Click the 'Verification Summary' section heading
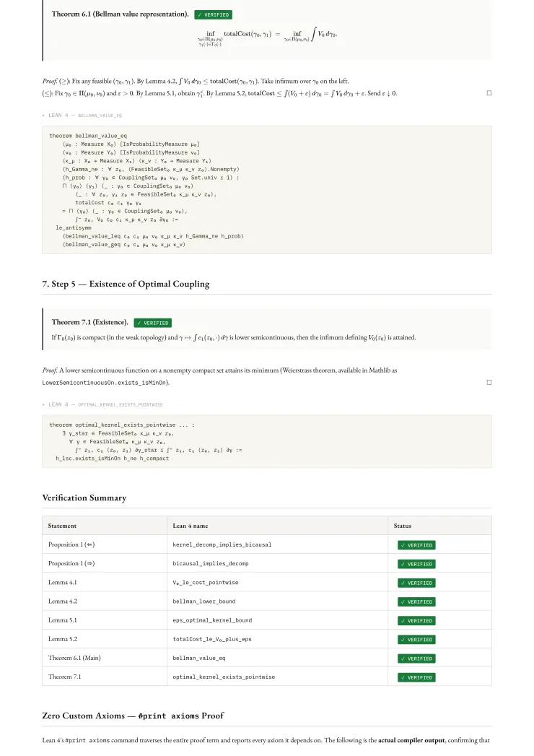534x756 pixels. point(84,498)
